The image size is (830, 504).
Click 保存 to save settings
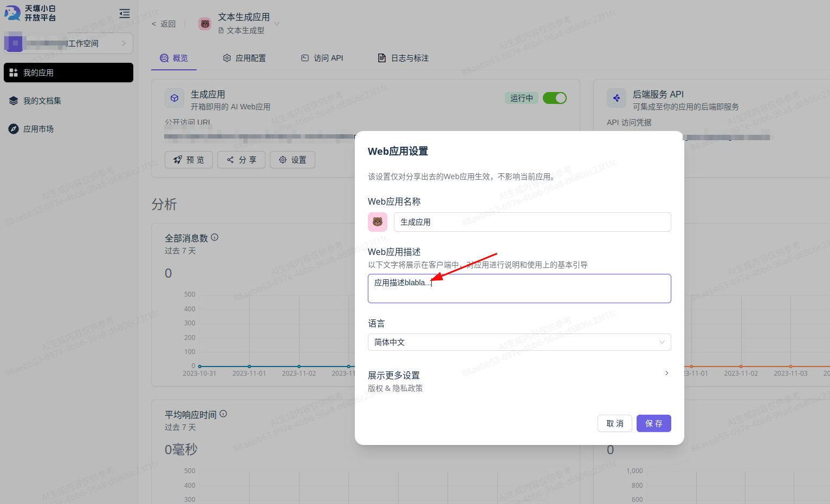[x=654, y=423]
